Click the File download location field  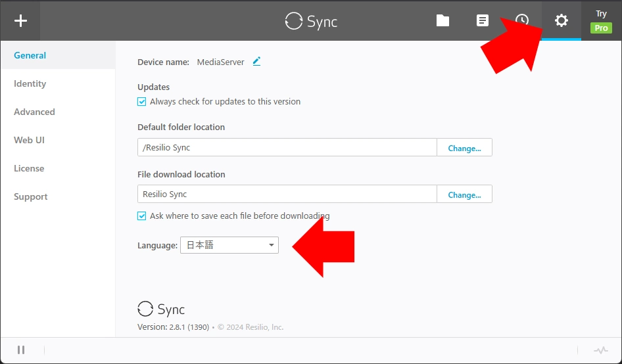(x=287, y=194)
